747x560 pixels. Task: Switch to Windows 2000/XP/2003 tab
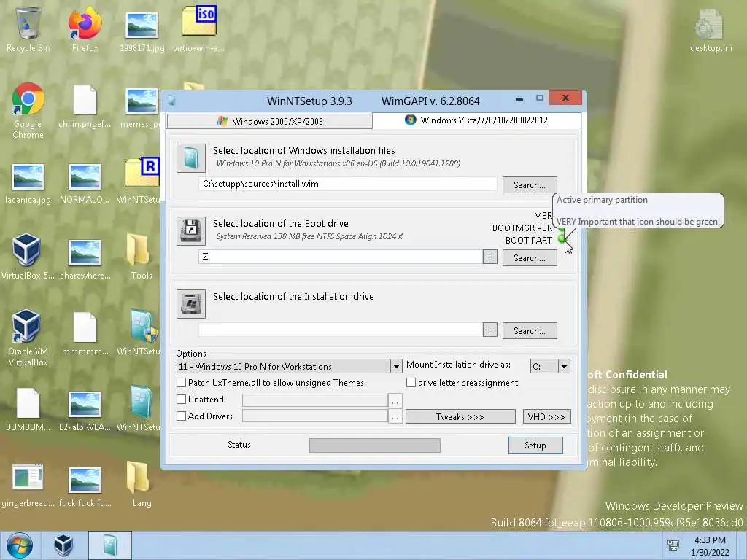(x=270, y=121)
